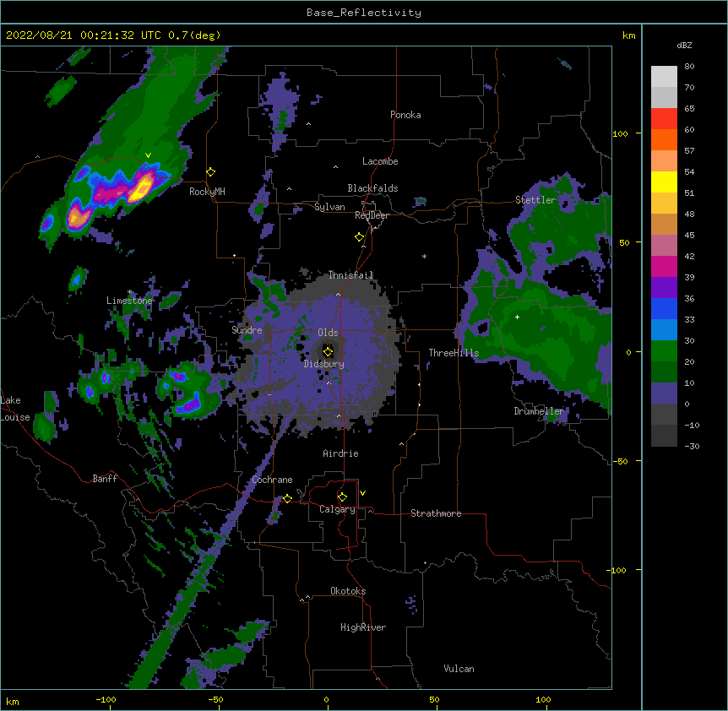728x711 pixels.
Task: Click the Didsbury city label
Action: point(324,364)
